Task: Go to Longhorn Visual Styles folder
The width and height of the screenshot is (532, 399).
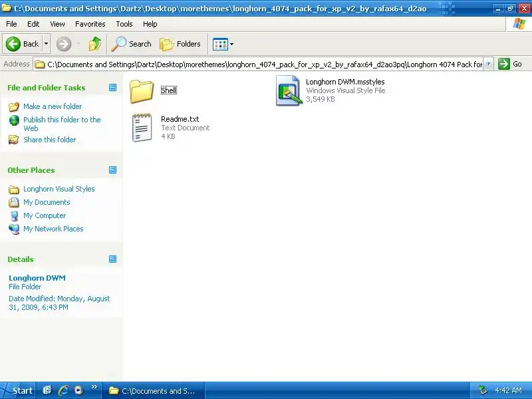Action: point(59,189)
